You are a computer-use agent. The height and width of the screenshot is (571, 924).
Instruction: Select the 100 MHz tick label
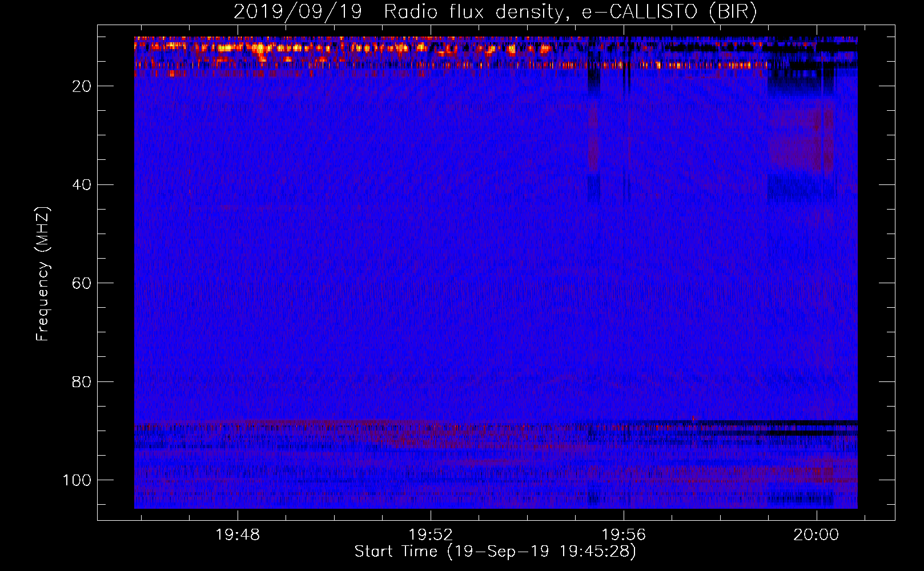point(77,480)
